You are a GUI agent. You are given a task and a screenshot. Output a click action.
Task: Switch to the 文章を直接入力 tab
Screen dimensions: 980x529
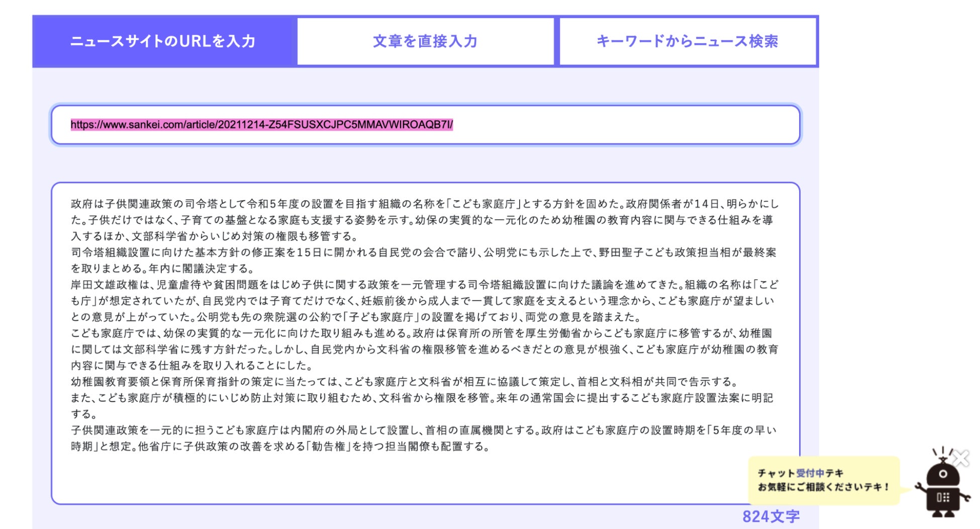pos(425,41)
